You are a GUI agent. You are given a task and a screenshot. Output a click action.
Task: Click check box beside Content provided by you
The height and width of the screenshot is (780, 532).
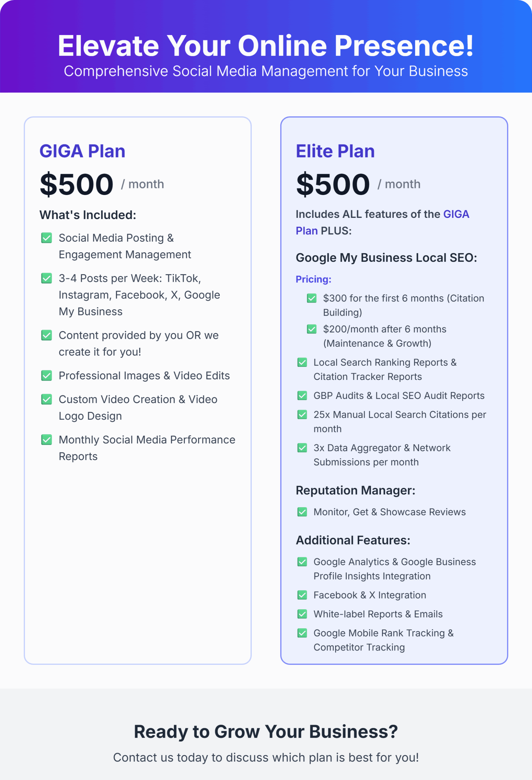(x=46, y=335)
